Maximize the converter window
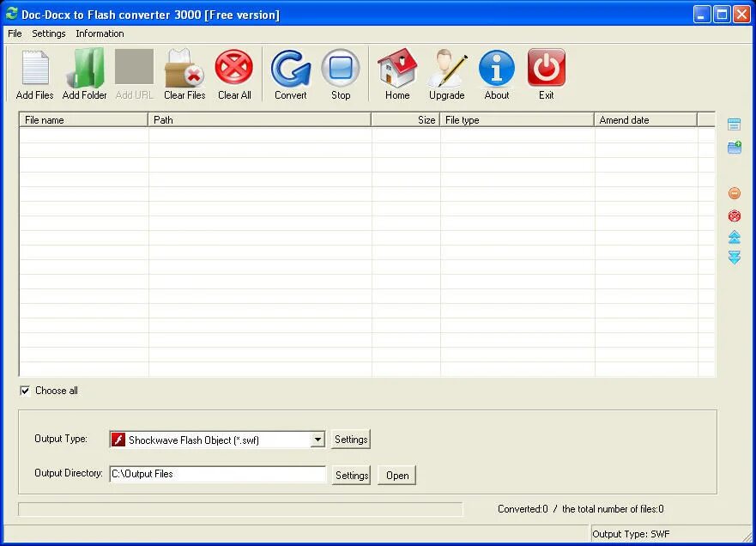This screenshot has width=756, height=546. (722, 14)
